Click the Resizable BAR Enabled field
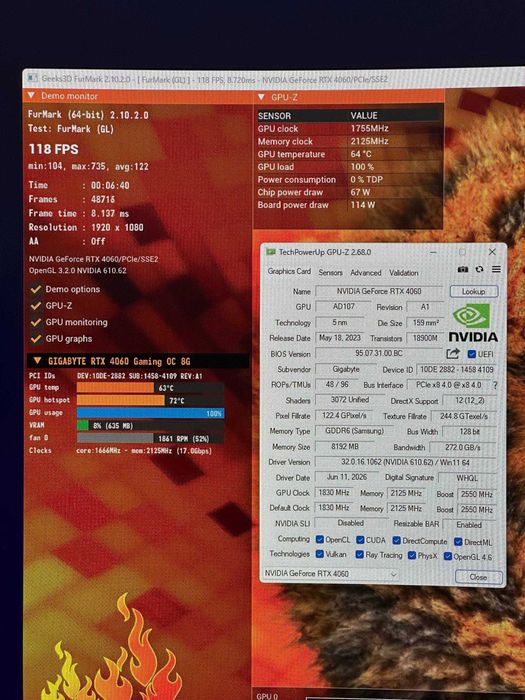The image size is (525, 700). tap(469, 525)
